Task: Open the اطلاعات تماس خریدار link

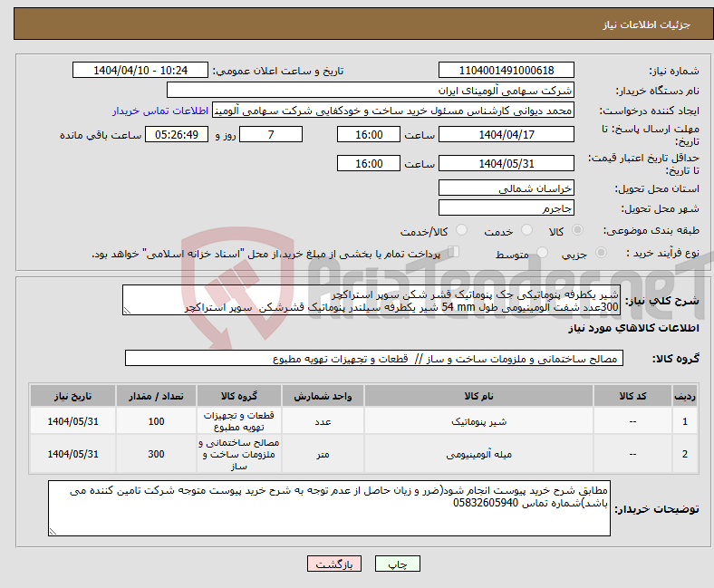Action: pyautogui.click(x=160, y=111)
